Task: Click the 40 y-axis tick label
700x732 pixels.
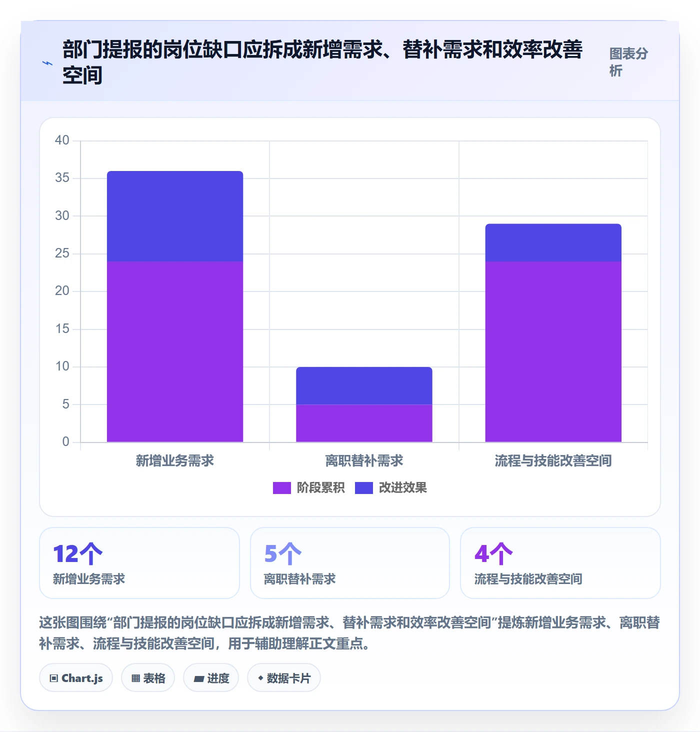Action: click(x=62, y=140)
